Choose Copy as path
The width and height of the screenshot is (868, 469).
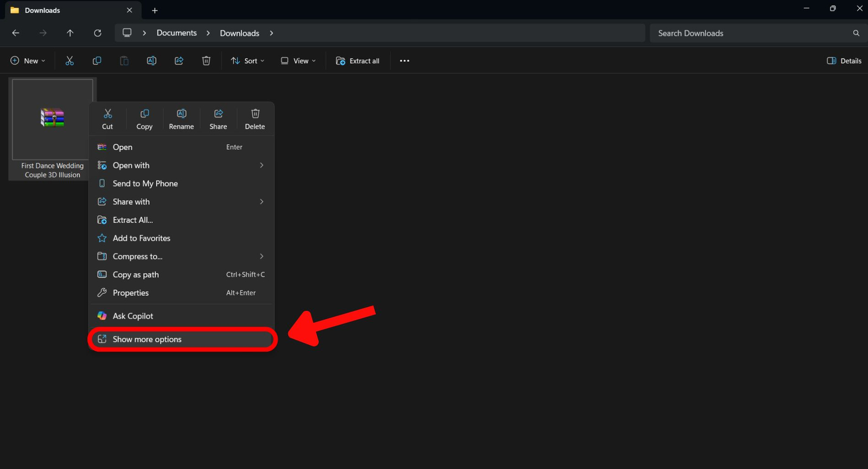tap(182, 275)
